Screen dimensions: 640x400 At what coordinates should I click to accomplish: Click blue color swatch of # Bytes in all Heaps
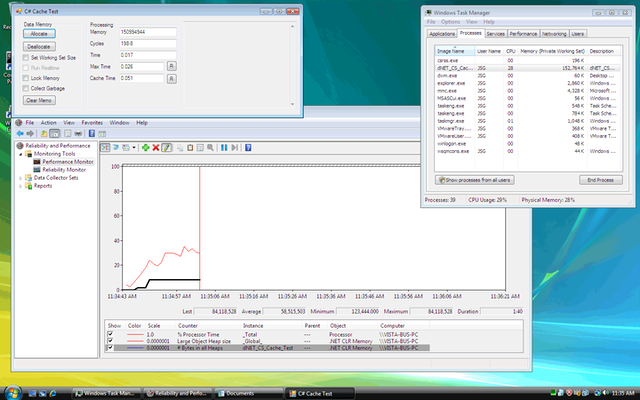135,348
